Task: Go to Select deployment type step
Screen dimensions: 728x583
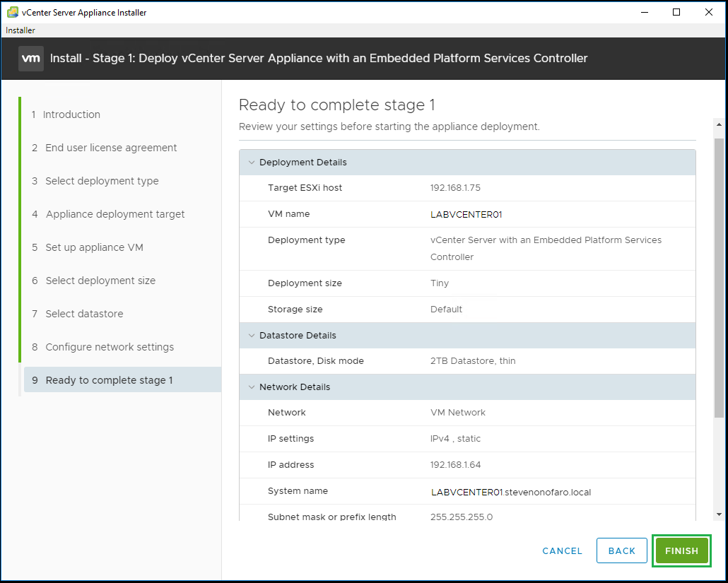Action: 102,181
